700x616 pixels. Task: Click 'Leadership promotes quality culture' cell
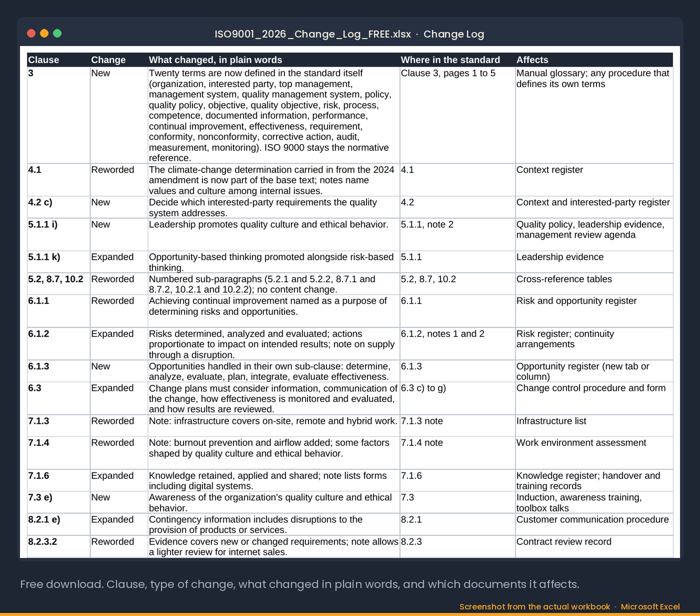[x=273, y=235]
